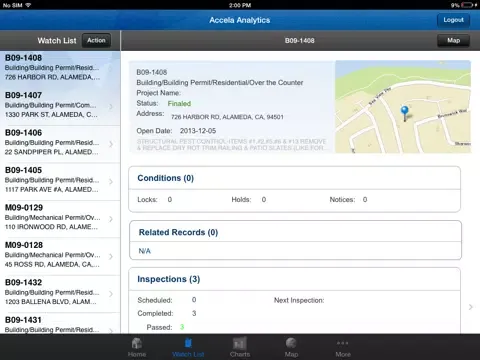480x360 pixels.
Task: Tap the Completed inspections label
Action: pyautogui.click(x=155, y=314)
